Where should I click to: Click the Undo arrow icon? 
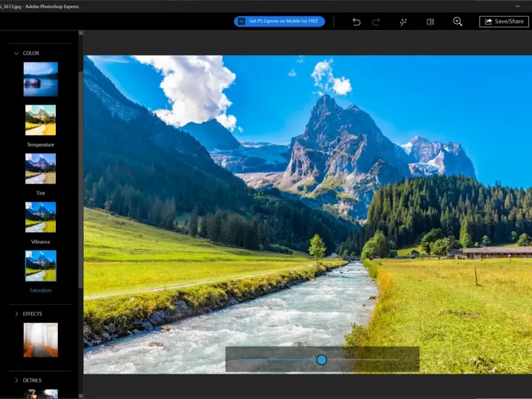click(x=356, y=22)
